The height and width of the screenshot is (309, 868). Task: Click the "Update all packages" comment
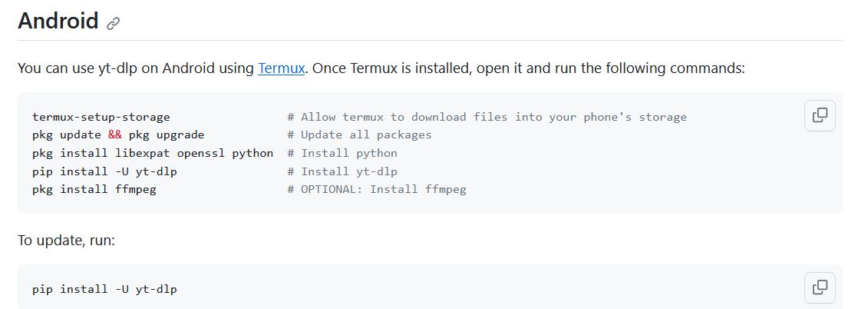tap(359, 135)
